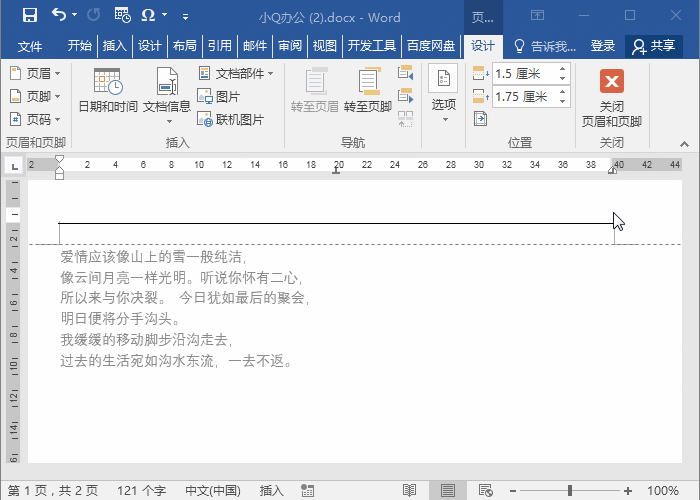
Task: Click the macro recording icon in status bar
Action: (309, 491)
